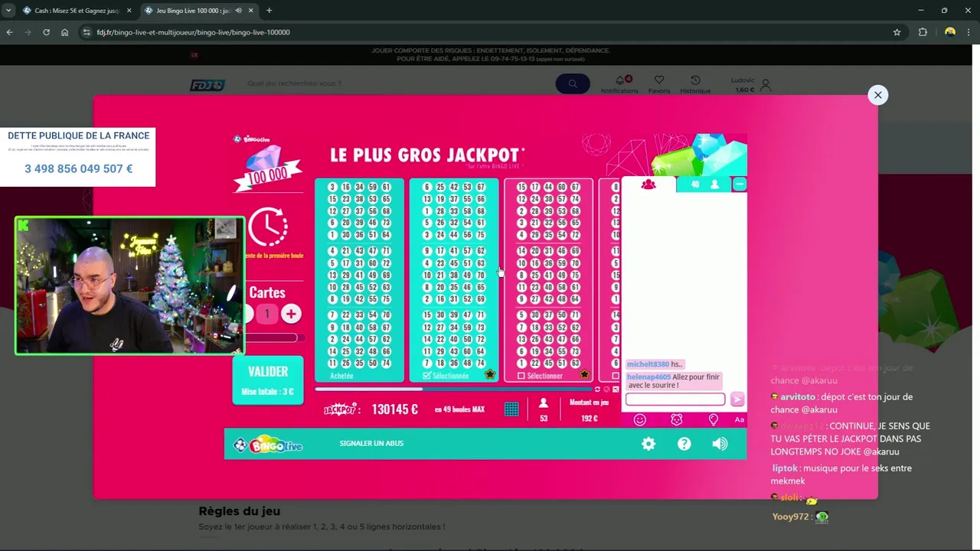The width and height of the screenshot is (980, 551).
Task: Mute the Bingo Live game sound
Action: pyautogui.click(x=720, y=444)
